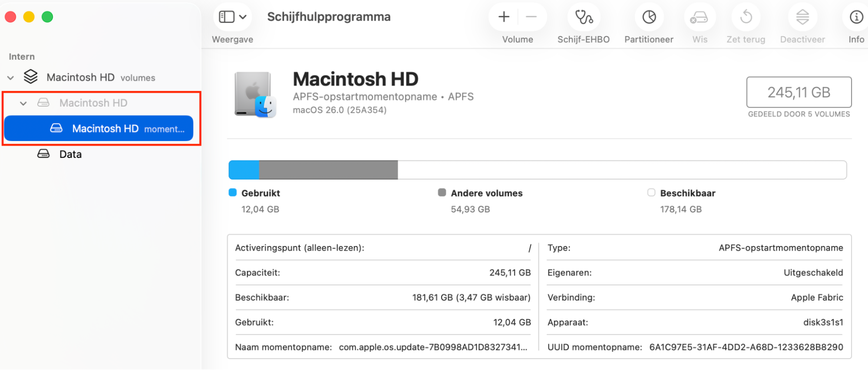Open the Partitioneer pie chart tool
The width and height of the screenshot is (868, 370).
[x=649, y=17]
